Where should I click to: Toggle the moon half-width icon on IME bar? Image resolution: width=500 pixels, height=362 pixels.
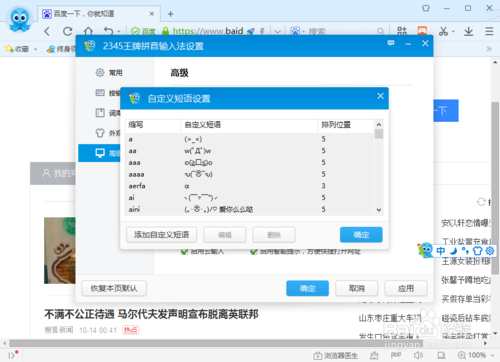[453, 251]
